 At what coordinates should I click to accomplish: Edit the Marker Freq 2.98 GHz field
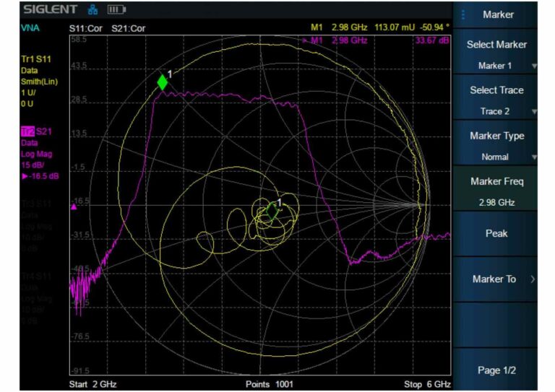(496, 188)
